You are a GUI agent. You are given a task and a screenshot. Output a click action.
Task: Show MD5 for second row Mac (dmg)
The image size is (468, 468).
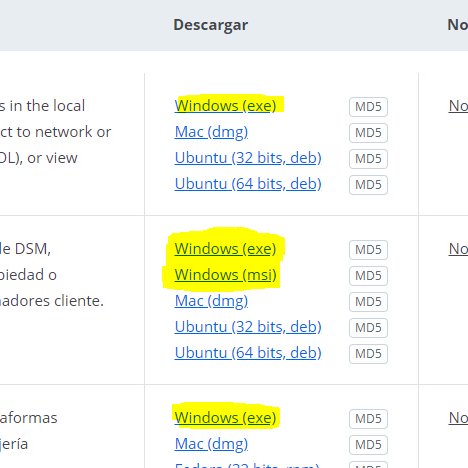pos(368,302)
